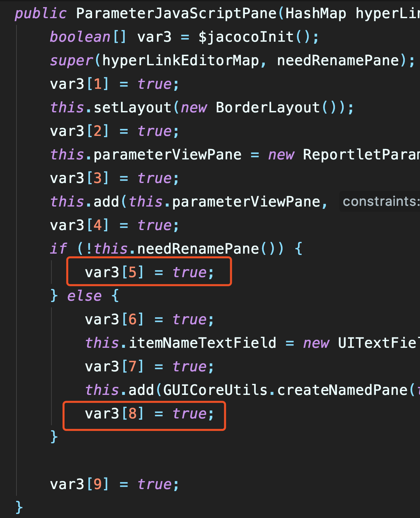
Task: Click the 'public' keyword in constructor declaration
Action: (41, 13)
